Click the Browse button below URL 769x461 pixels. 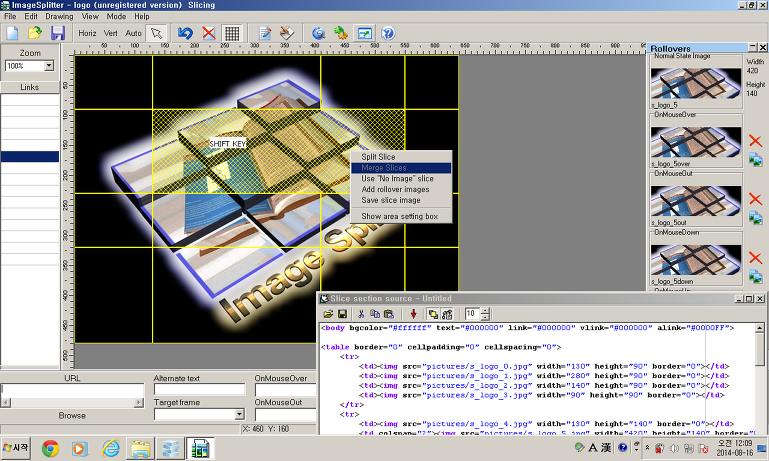click(x=72, y=415)
